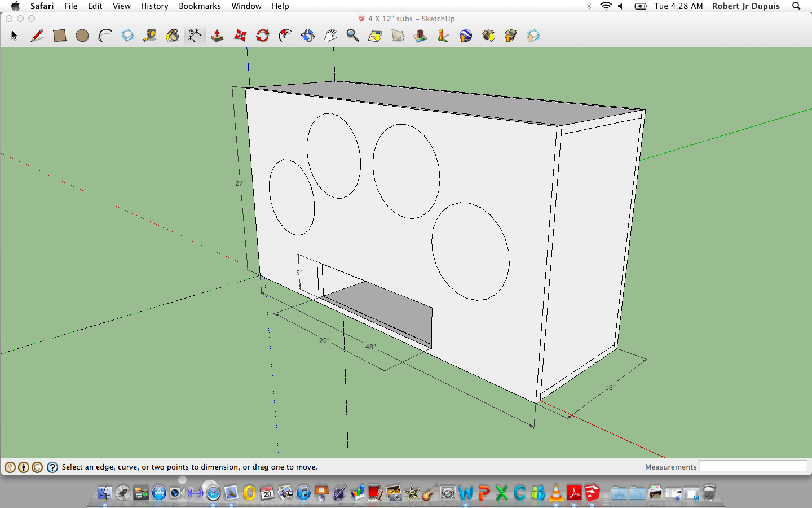Select the Paint Bucket tool
The width and height of the screenshot is (812, 508).
[173, 36]
